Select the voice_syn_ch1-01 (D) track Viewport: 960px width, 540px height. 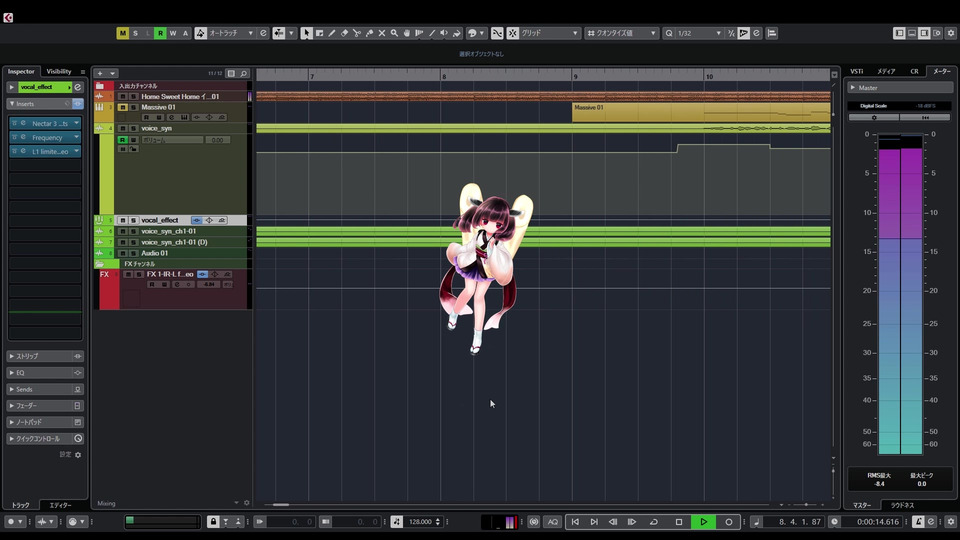(174, 242)
